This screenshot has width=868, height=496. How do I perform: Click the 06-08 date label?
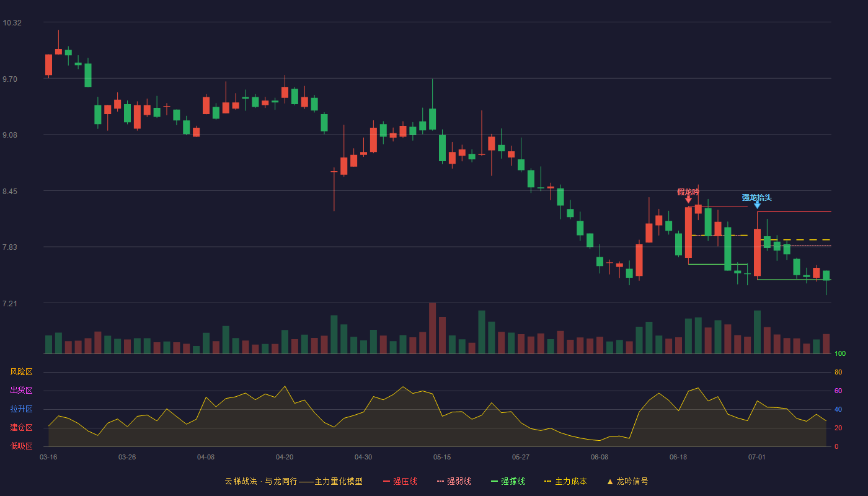point(600,457)
